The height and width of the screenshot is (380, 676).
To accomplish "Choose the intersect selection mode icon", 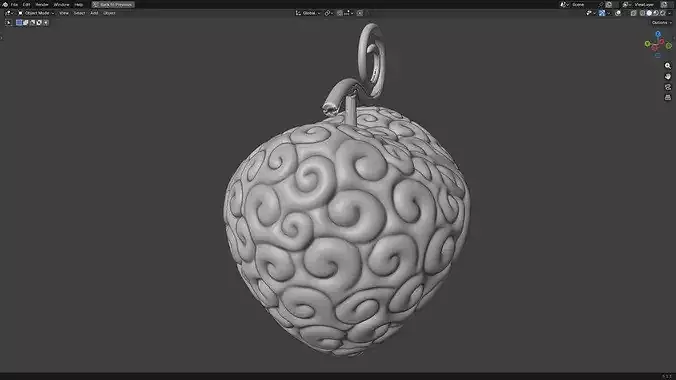I will point(46,22).
